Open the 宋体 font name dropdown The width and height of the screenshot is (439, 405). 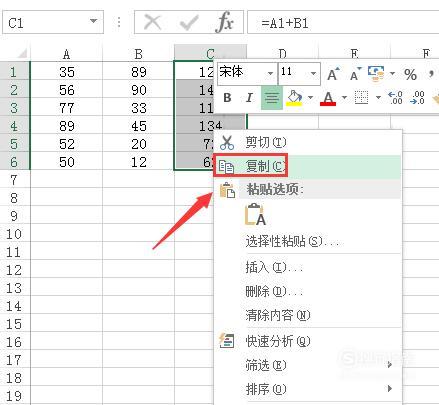pyautogui.click(x=270, y=73)
